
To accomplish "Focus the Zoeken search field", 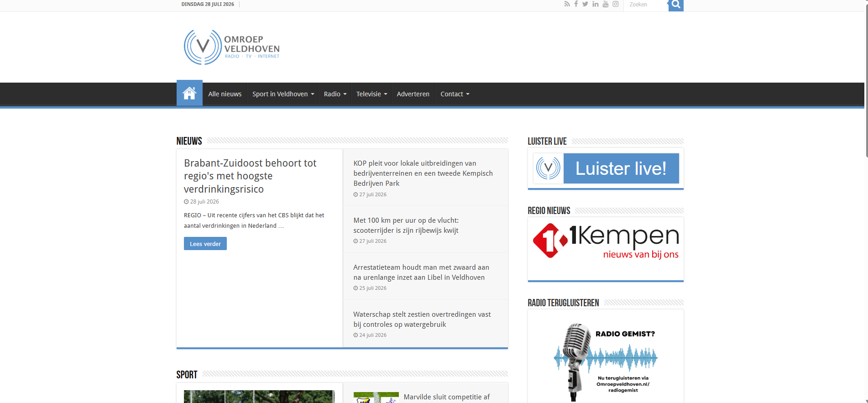I will pyautogui.click(x=646, y=5).
